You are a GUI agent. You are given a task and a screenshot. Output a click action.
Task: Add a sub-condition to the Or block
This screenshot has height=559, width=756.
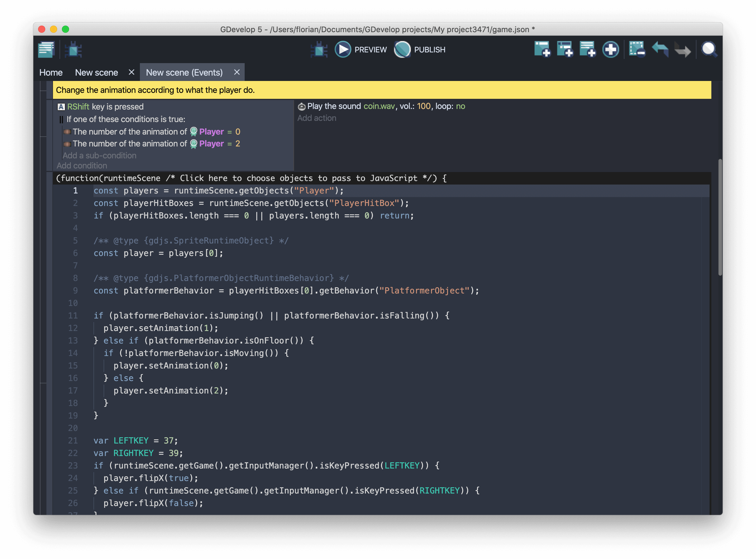click(99, 155)
